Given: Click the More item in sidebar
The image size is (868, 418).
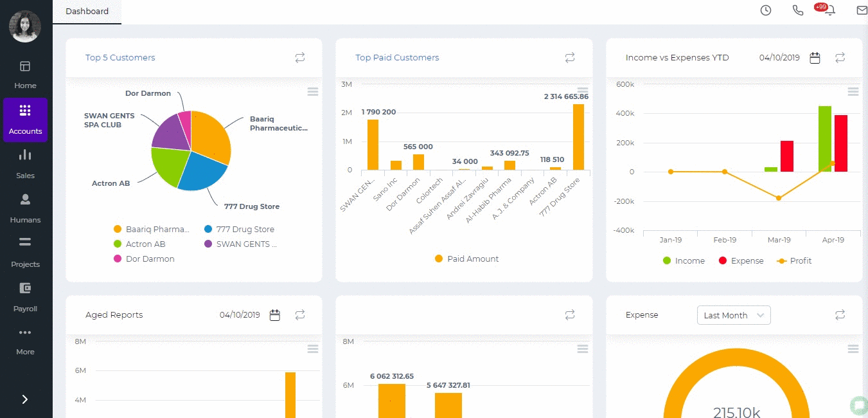Looking at the screenshot, I should point(25,341).
